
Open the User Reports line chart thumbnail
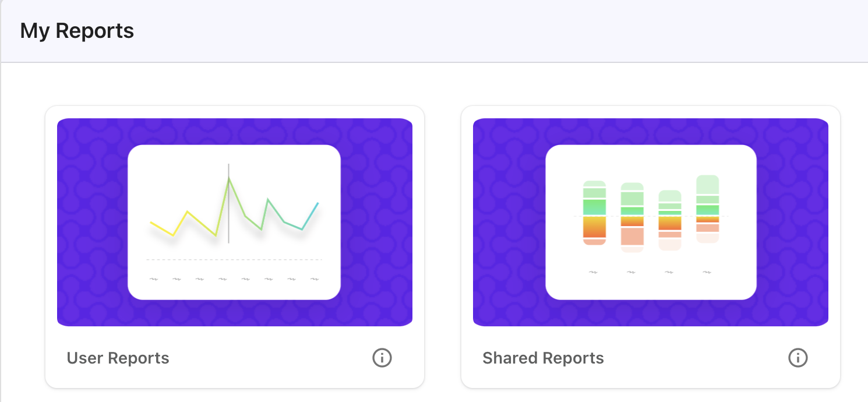(234, 222)
